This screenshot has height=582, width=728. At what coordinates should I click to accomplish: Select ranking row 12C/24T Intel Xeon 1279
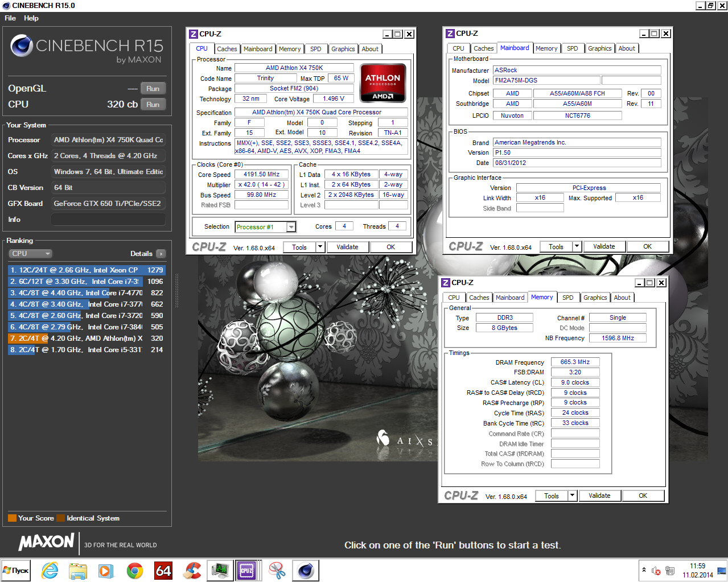click(x=87, y=270)
